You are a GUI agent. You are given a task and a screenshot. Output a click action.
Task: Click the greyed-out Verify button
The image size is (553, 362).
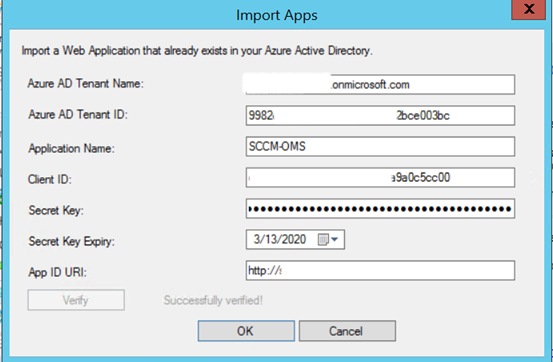tap(76, 300)
